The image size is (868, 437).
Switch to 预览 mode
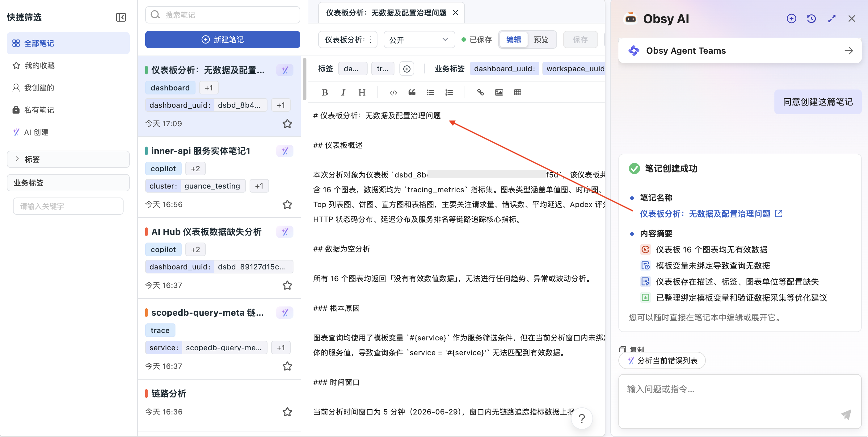541,40
